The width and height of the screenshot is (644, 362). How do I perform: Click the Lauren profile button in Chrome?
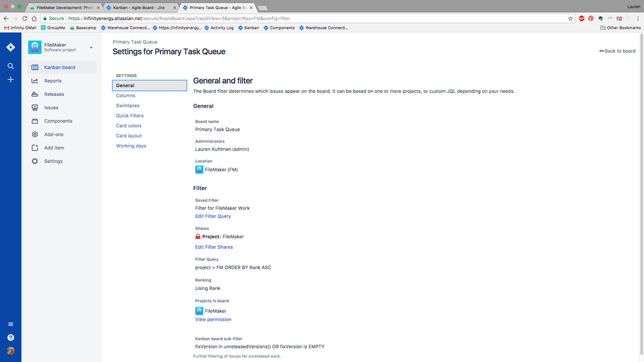(x=634, y=6)
